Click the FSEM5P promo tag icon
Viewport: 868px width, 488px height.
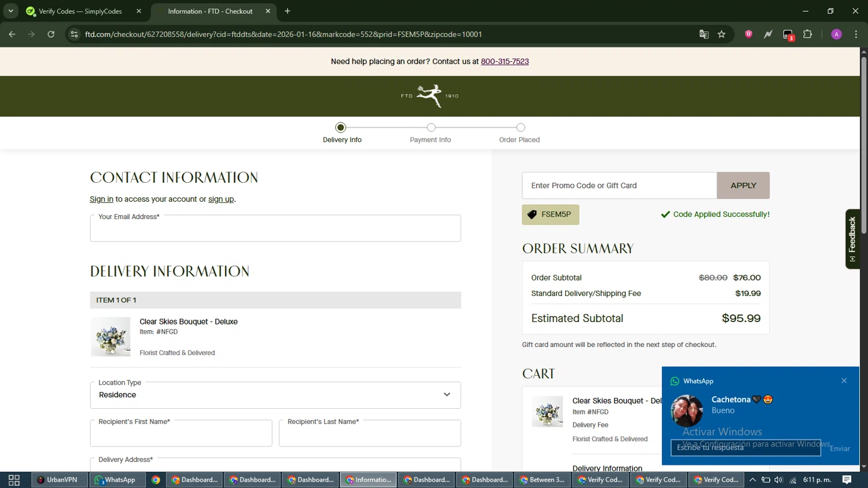point(532,215)
